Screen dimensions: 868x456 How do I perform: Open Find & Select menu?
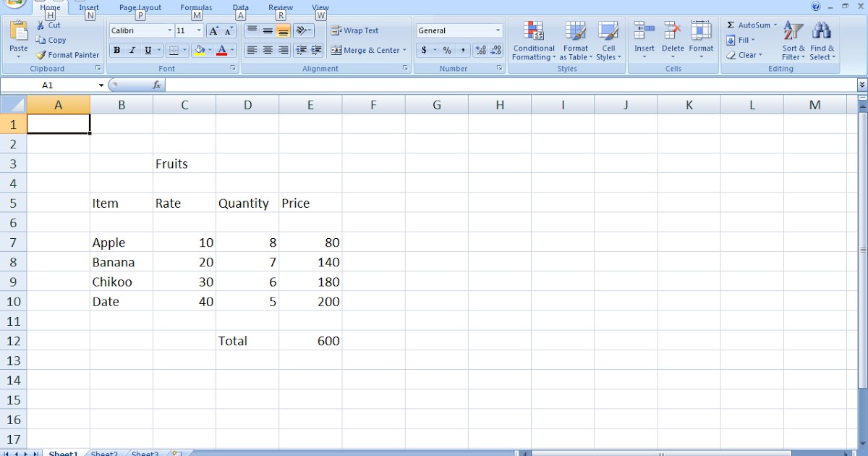tap(822, 41)
